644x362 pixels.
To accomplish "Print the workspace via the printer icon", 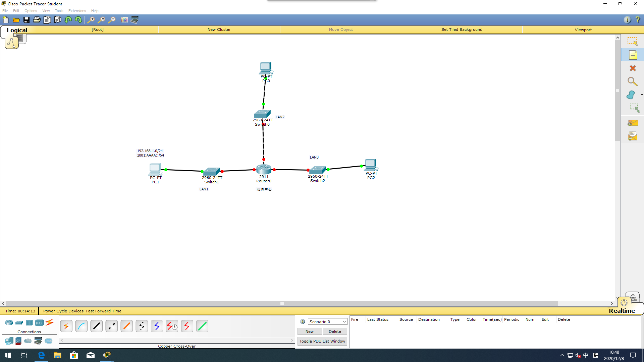I will pyautogui.click(x=37, y=20).
